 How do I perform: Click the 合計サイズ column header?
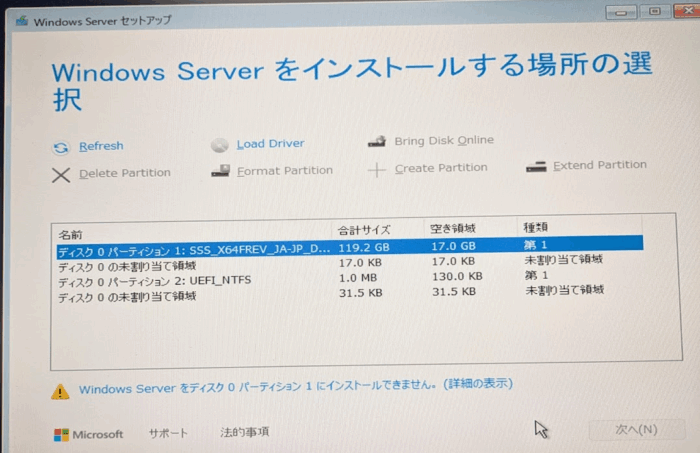364,229
